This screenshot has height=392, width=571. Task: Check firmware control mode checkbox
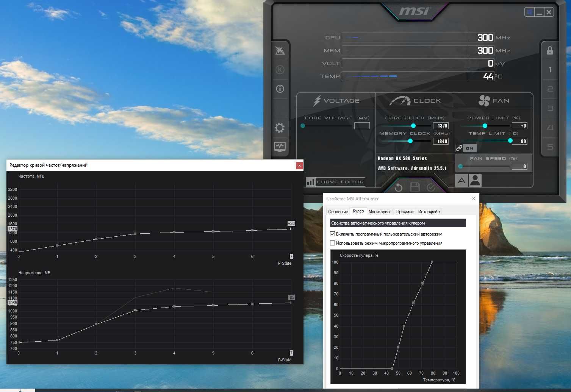click(333, 243)
